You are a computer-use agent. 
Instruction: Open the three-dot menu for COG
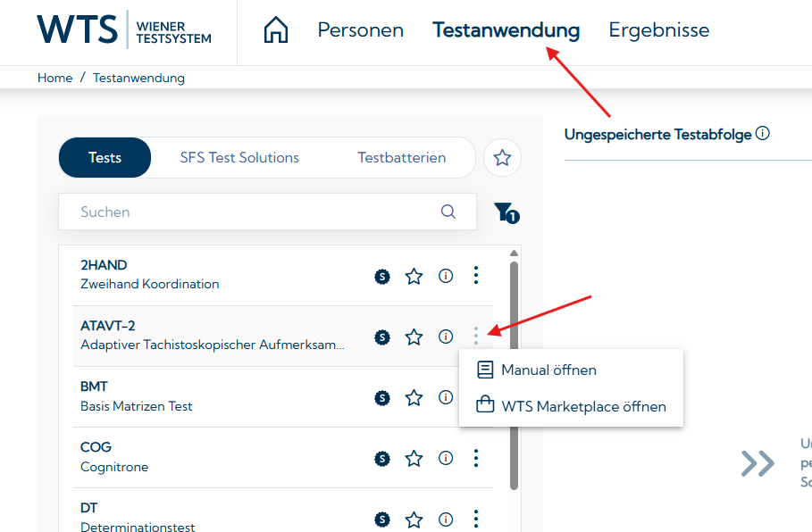point(476,458)
